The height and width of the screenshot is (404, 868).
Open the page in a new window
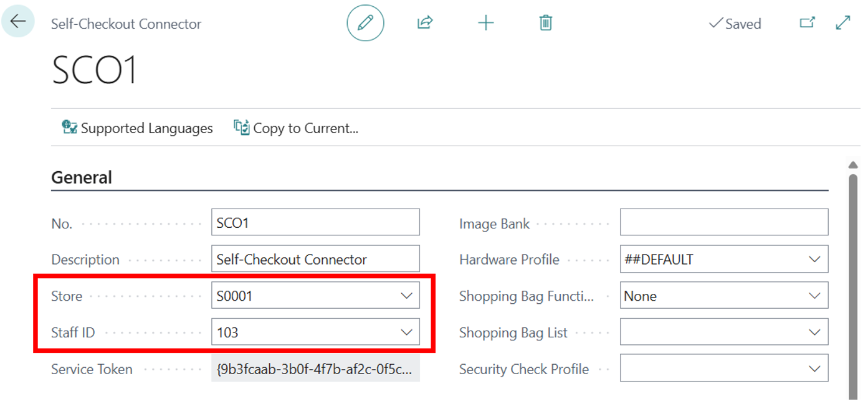pyautogui.click(x=807, y=23)
